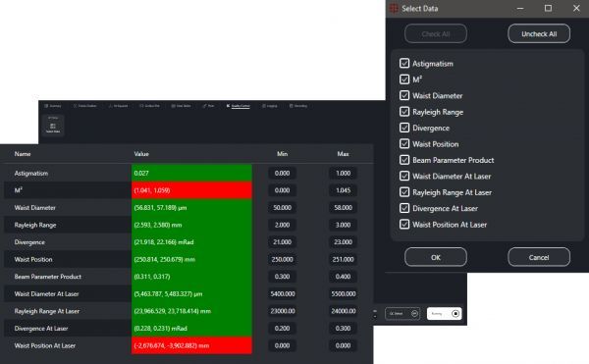Viewport: 589px width, 364px height.
Task: Click the Select Data ribbon icon
Action: click(53, 126)
